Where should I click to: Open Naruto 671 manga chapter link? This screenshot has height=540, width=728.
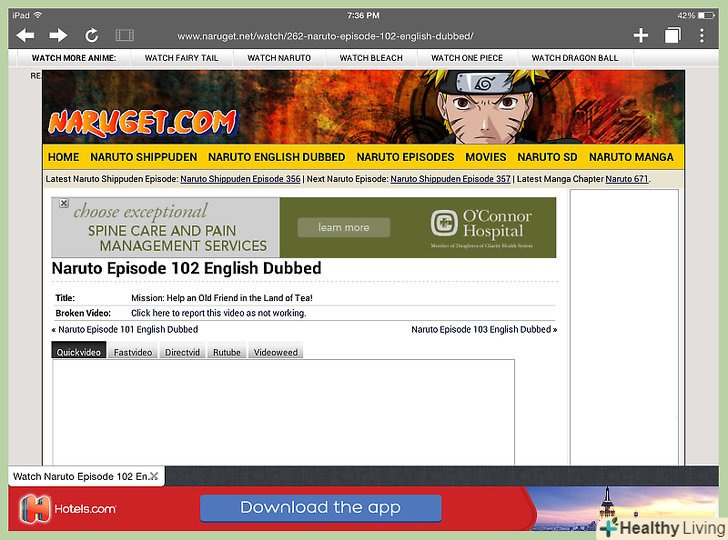(627, 179)
